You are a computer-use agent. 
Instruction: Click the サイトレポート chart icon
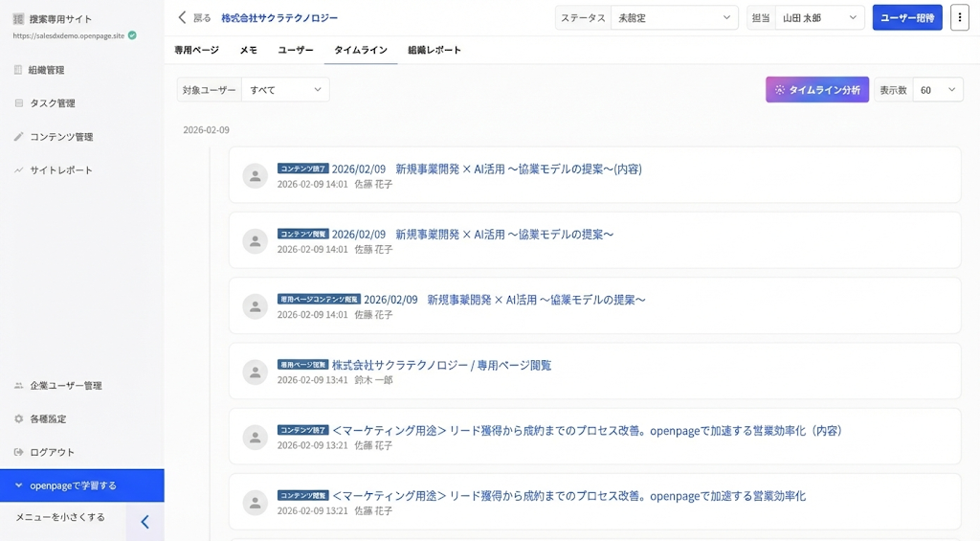click(x=19, y=170)
